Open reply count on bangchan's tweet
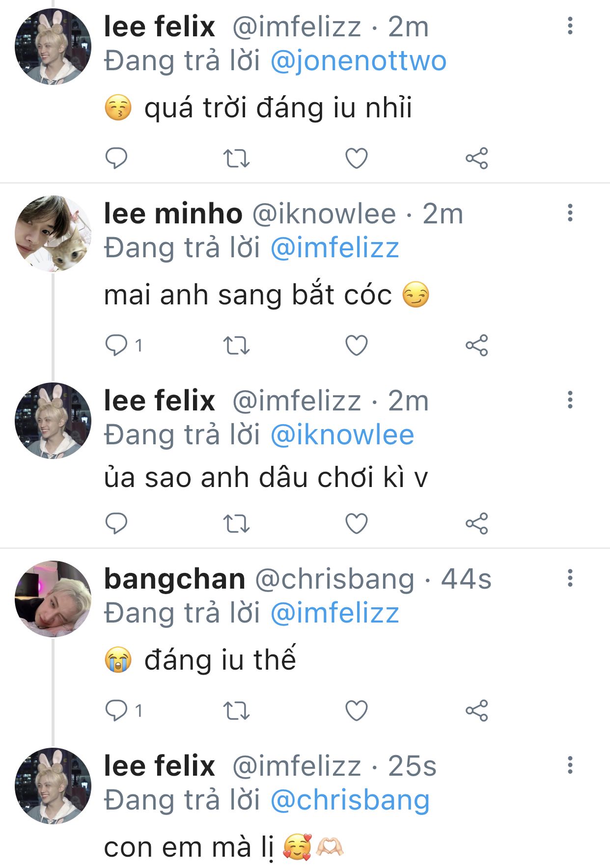 123,710
